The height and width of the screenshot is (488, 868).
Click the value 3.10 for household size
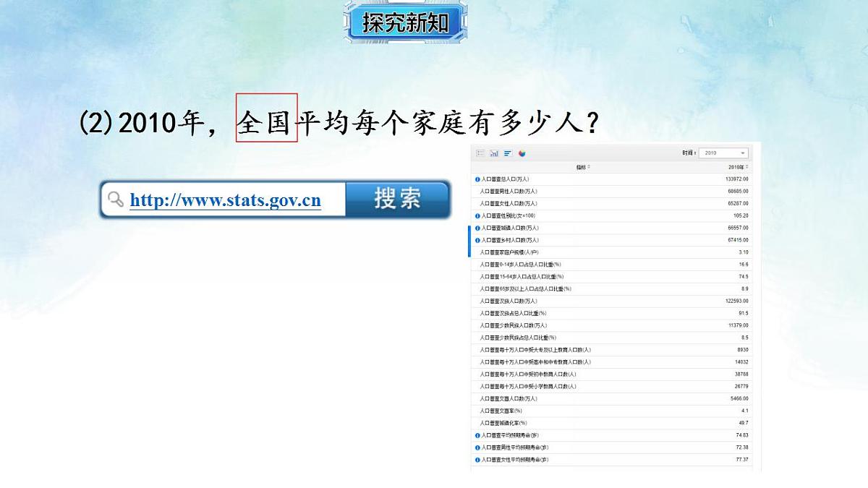pyautogui.click(x=744, y=252)
